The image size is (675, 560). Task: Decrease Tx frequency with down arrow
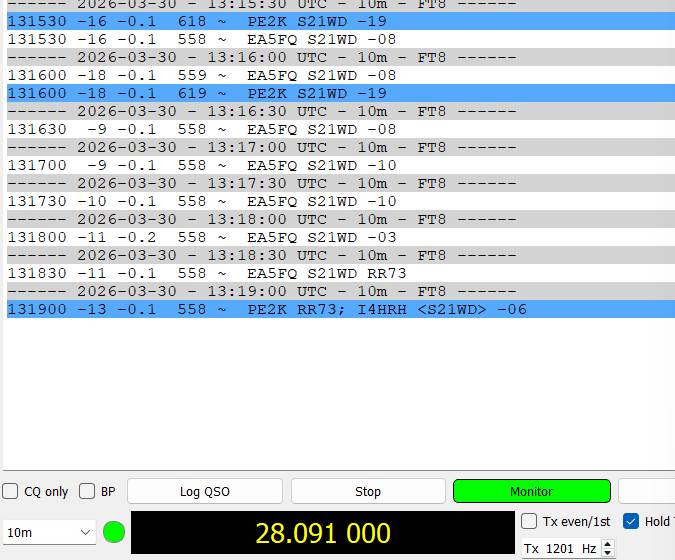[x=608, y=553]
